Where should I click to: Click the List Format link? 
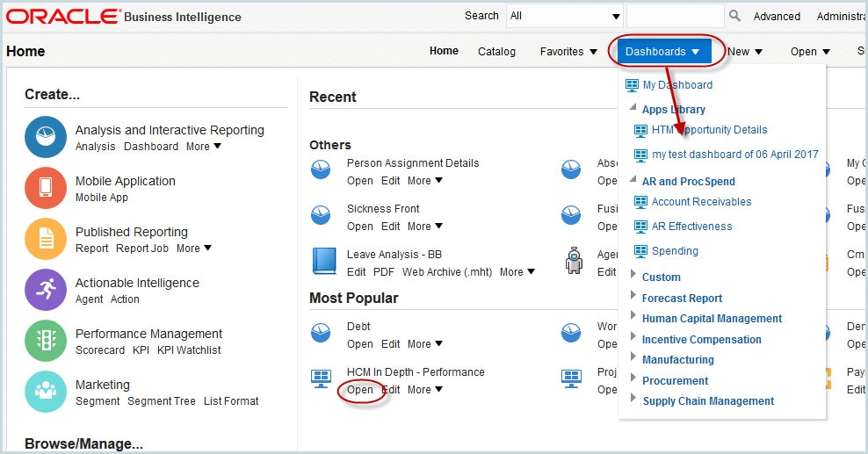tap(231, 401)
